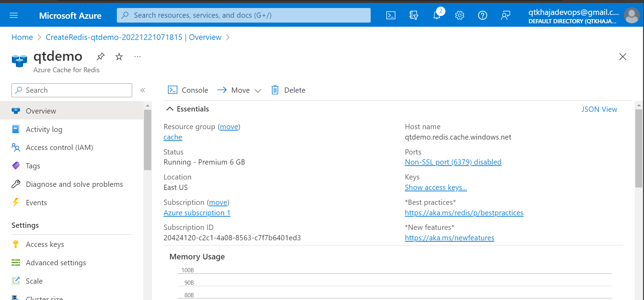Open the Azure subscription 1 link

(197, 213)
